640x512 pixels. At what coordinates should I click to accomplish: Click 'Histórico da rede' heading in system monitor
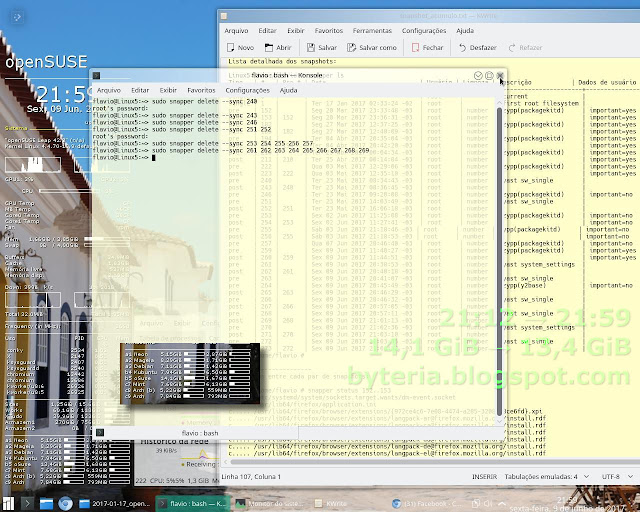(175, 441)
